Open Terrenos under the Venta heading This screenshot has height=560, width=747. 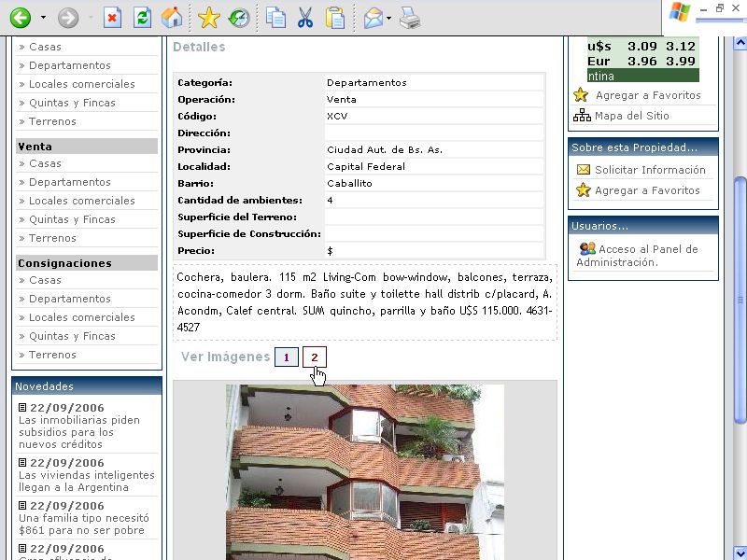tap(52, 238)
